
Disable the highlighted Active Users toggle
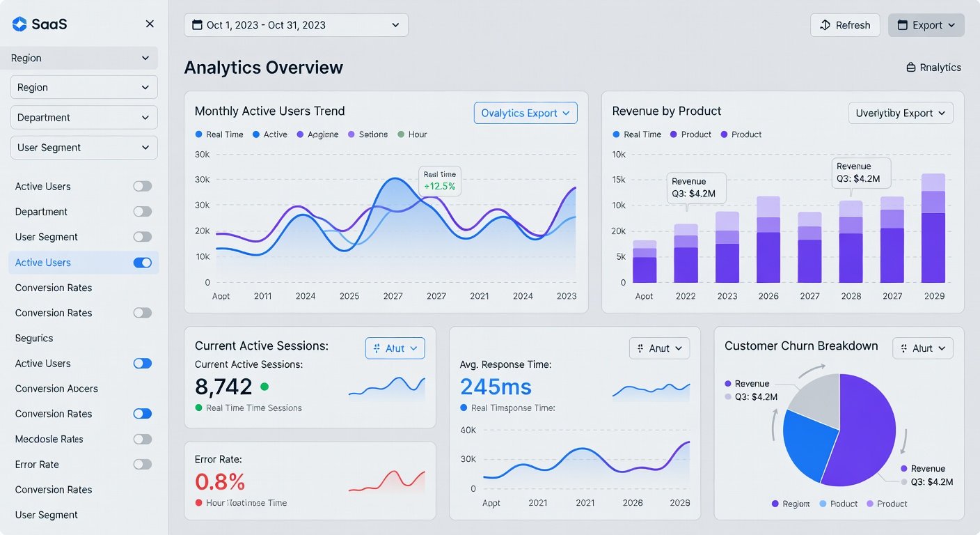pos(142,263)
